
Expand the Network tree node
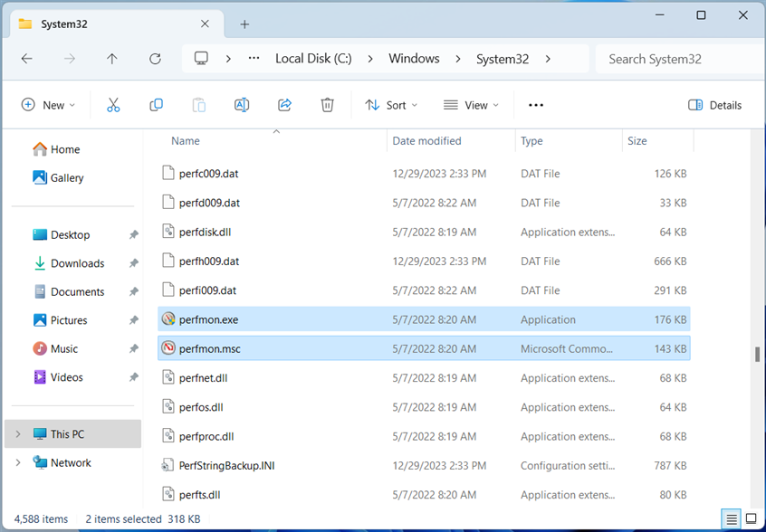[x=18, y=462]
